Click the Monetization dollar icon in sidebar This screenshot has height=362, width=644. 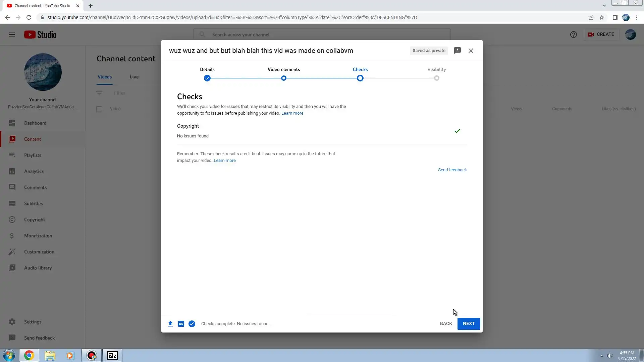coord(12,236)
